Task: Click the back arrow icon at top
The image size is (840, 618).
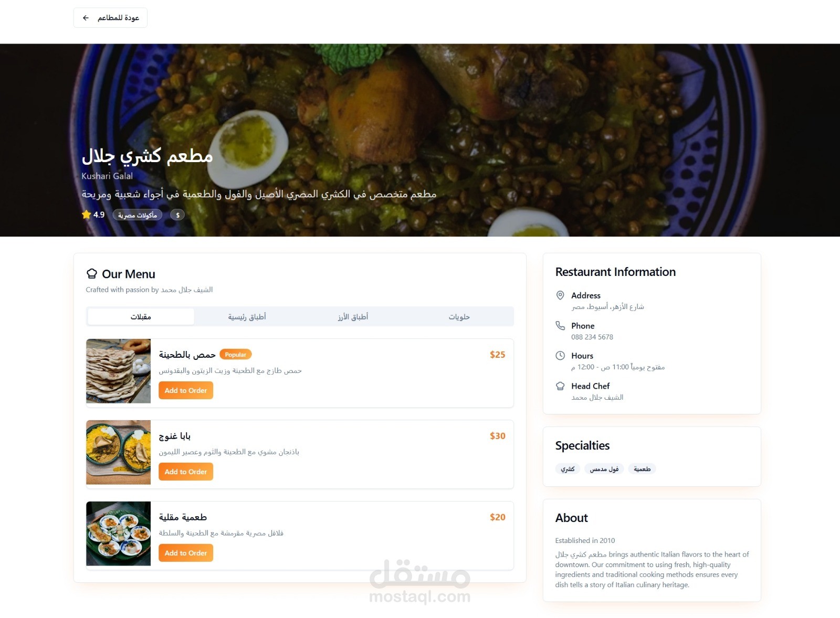Action: point(86,18)
